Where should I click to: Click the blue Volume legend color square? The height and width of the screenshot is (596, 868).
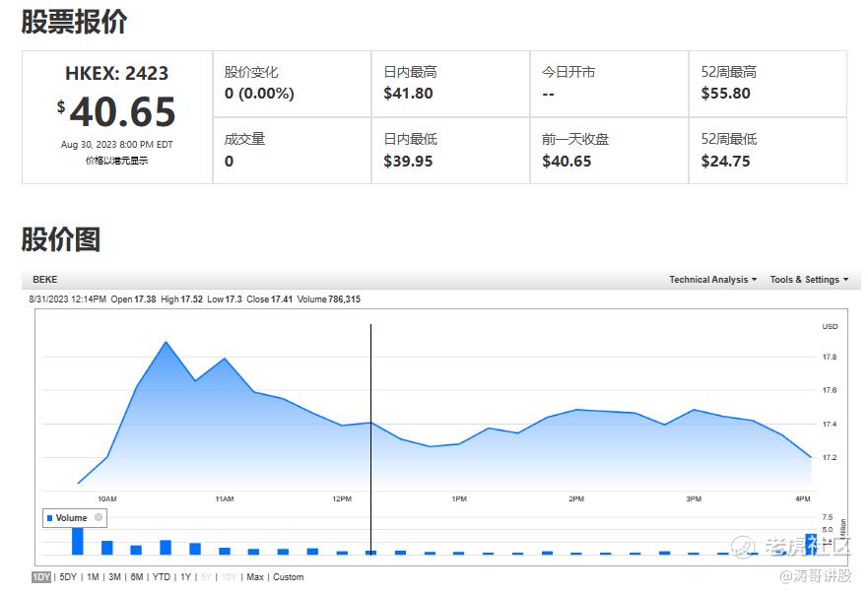point(50,518)
